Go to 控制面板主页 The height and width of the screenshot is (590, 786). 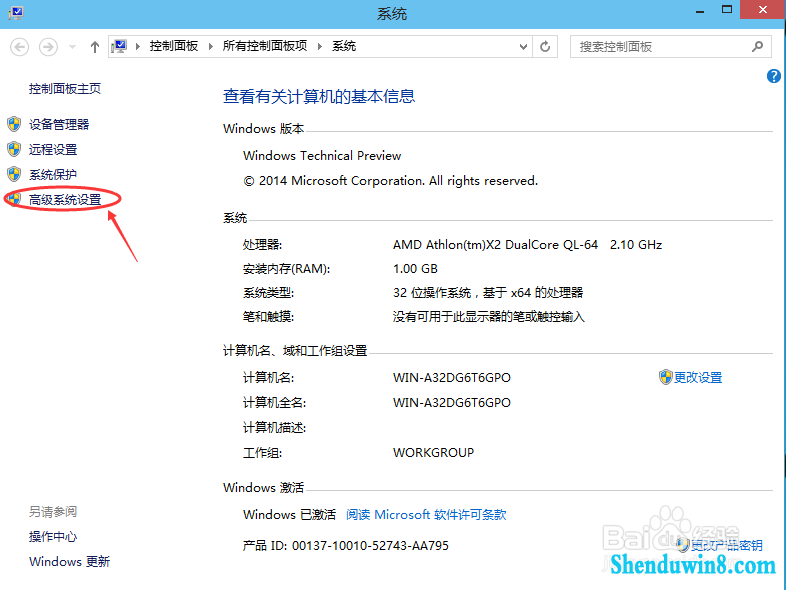(x=65, y=89)
